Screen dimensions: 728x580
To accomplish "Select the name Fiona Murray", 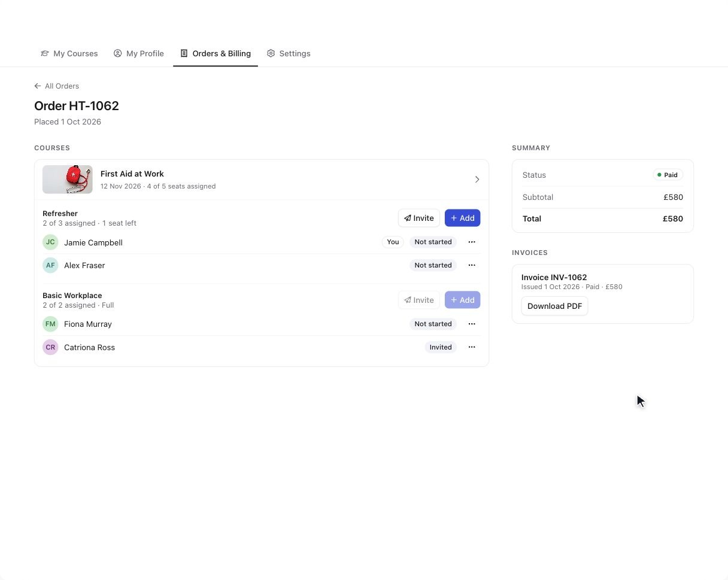I will [88, 324].
